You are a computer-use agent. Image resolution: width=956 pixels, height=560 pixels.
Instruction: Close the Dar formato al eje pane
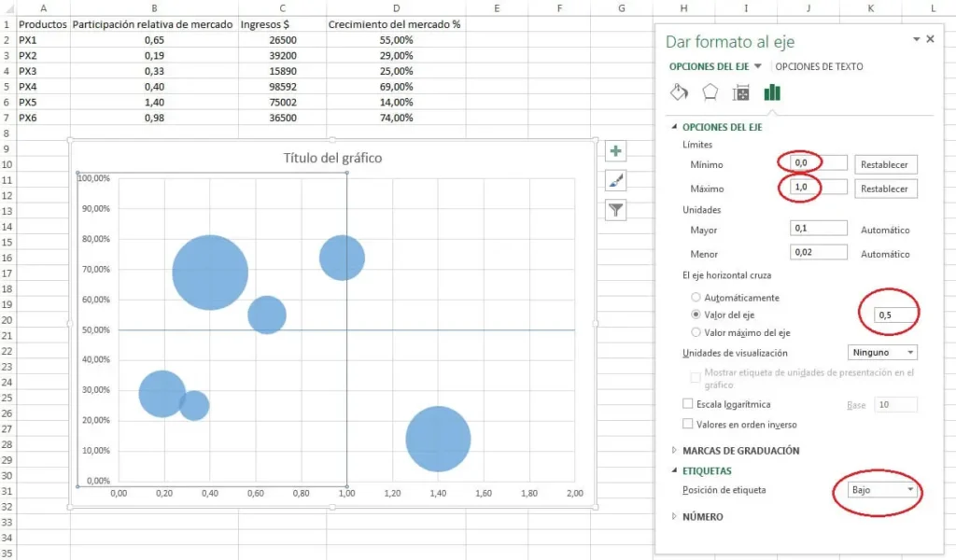point(929,39)
